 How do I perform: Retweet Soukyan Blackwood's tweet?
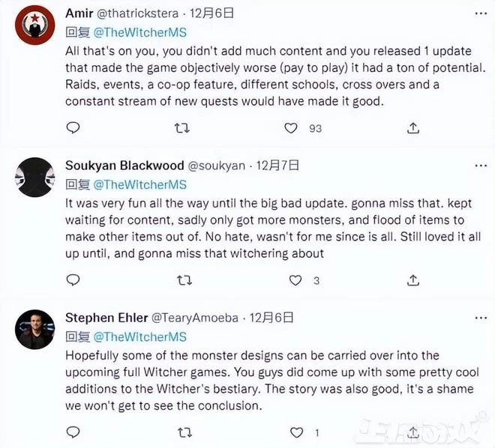click(x=182, y=280)
